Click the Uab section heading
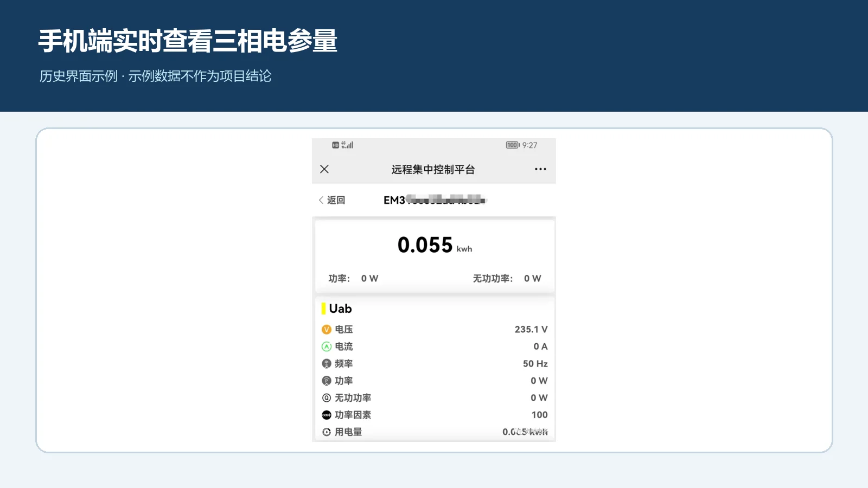This screenshot has height=488, width=868. (x=340, y=309)
